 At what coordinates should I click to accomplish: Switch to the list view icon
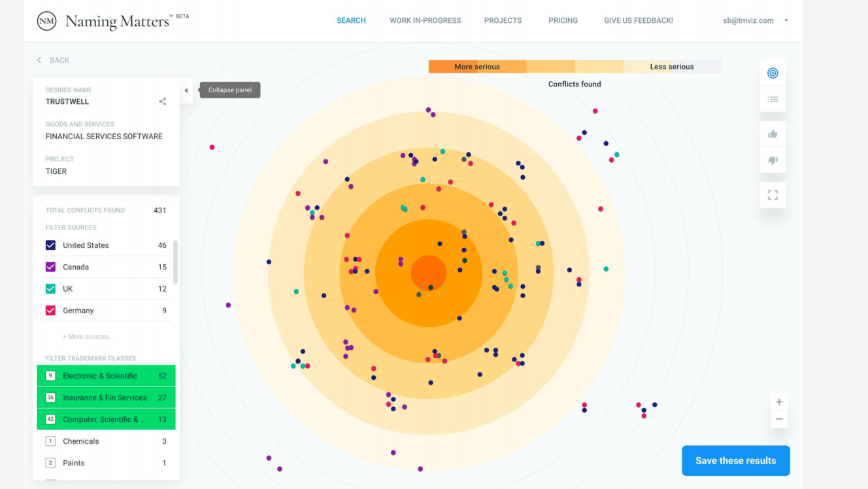pyautogui.click(x=773, y=99)
